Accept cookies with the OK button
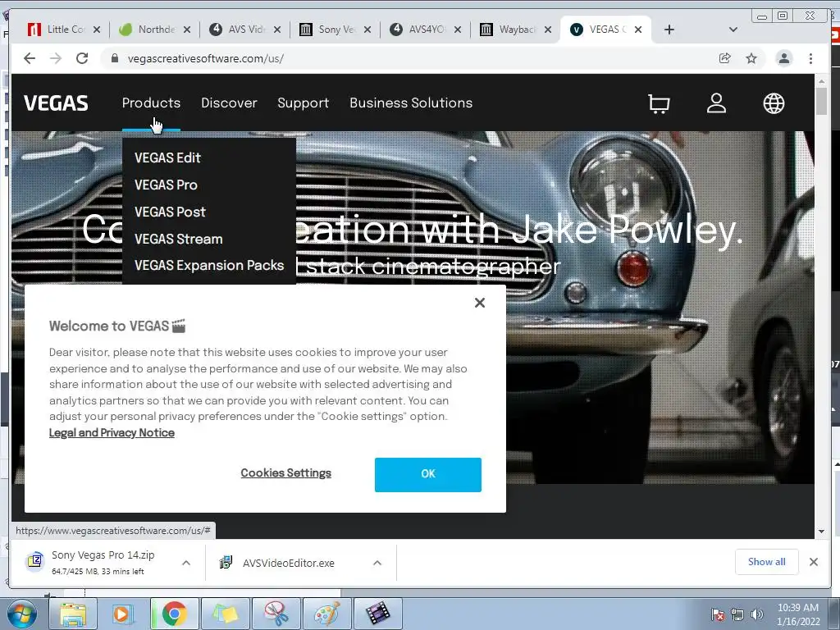840x630 pixels. pyautogui.click(x=428, y=475)
